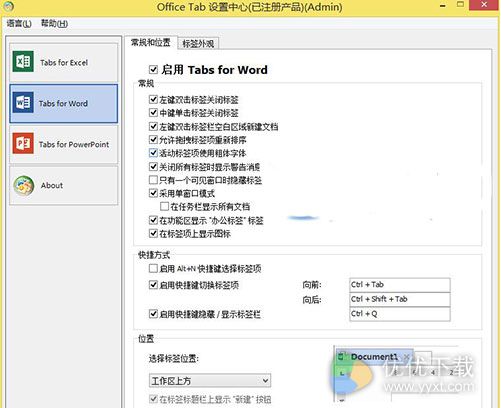Toggle 关闭所有标签时显示警告消息 checkbox

[x=153, y=166]
